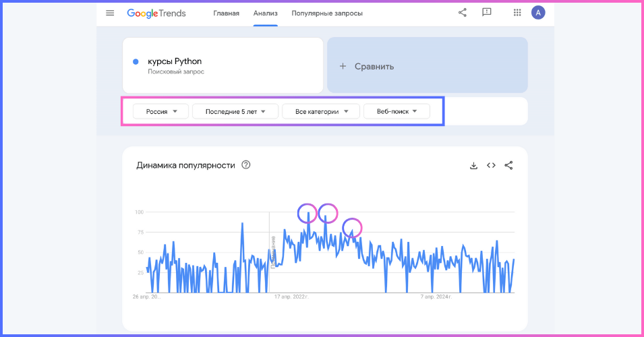644x337 pixels.
Task: Click the 26 апр. 20.. axis label
Action: [146, 297]
